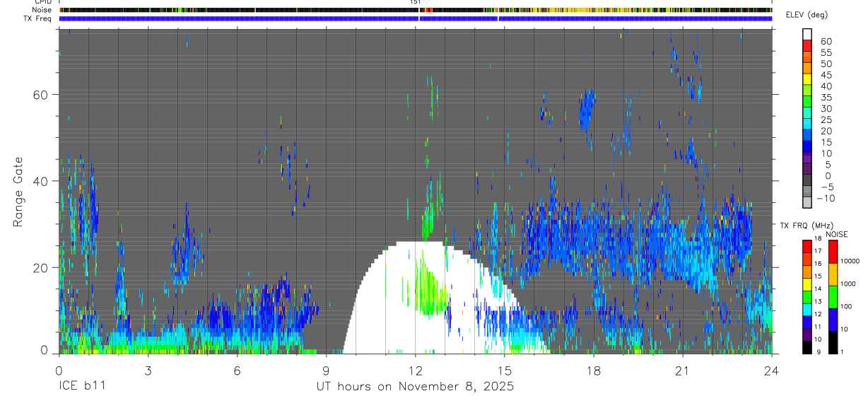Image resolution: width=868 pixels, height=401 pixels.
Task: Click the "55" label on ELEV colorbar
Action: 825,53
